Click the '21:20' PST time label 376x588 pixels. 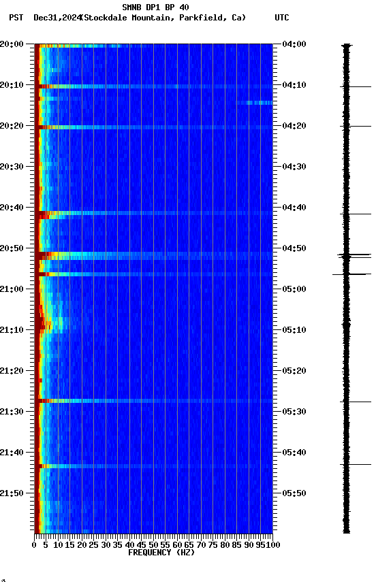tap(12, 371)
